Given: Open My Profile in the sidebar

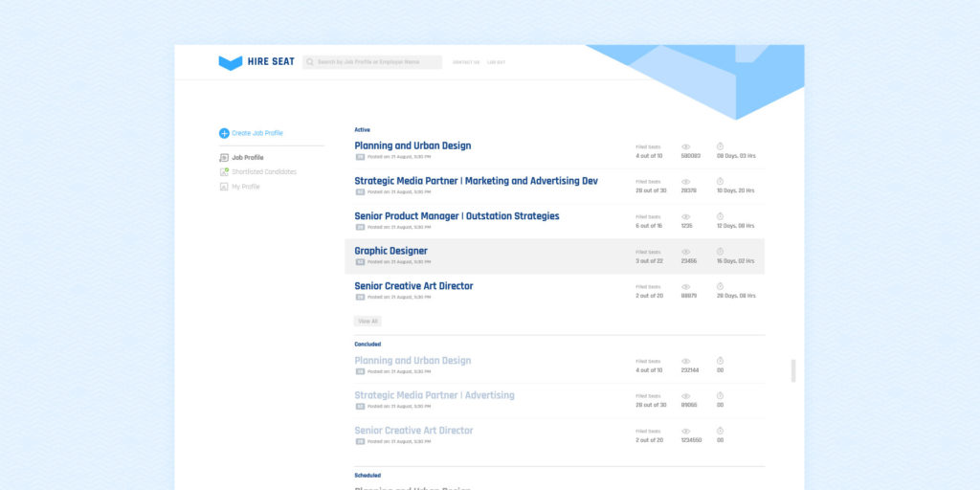Looking at the screenshot, I should (246, 187).
